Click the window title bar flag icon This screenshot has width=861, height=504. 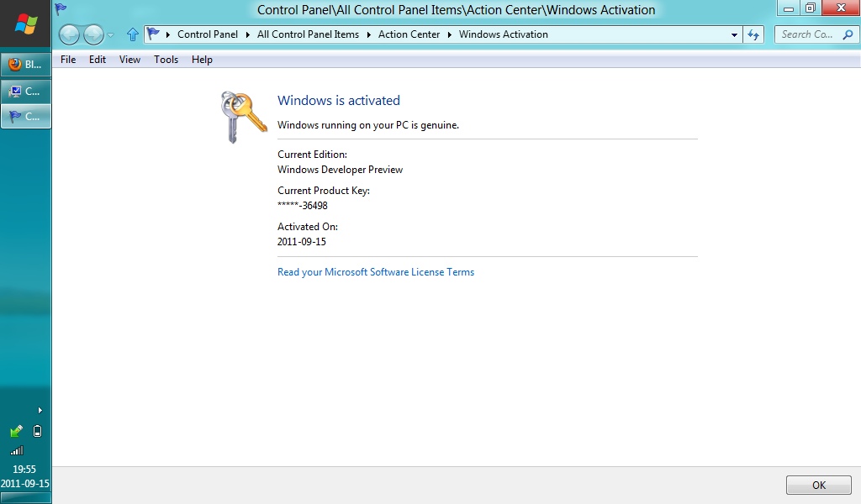(x=61, y=8)
